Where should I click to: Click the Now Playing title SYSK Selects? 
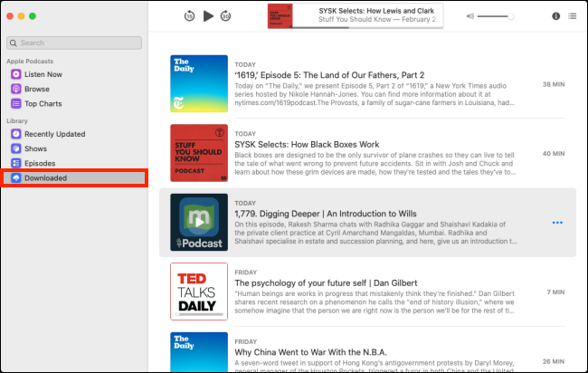(376, 11)
